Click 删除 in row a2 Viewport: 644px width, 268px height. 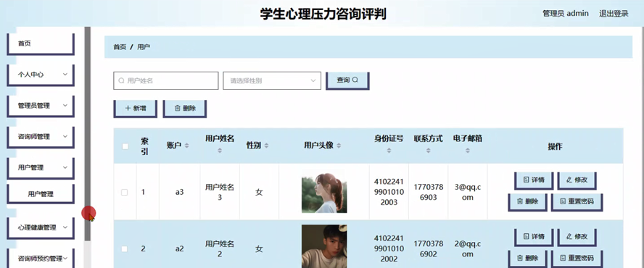[527, 259]
